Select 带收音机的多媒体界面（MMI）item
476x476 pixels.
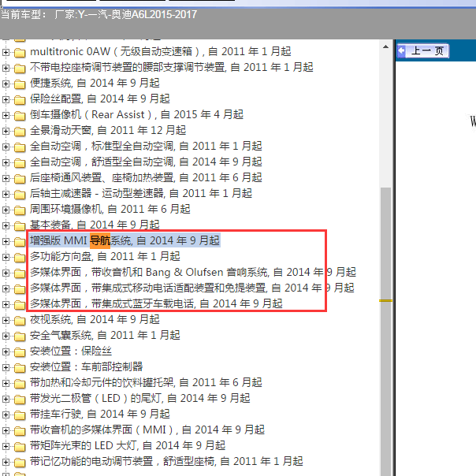(x=147, y=430)
